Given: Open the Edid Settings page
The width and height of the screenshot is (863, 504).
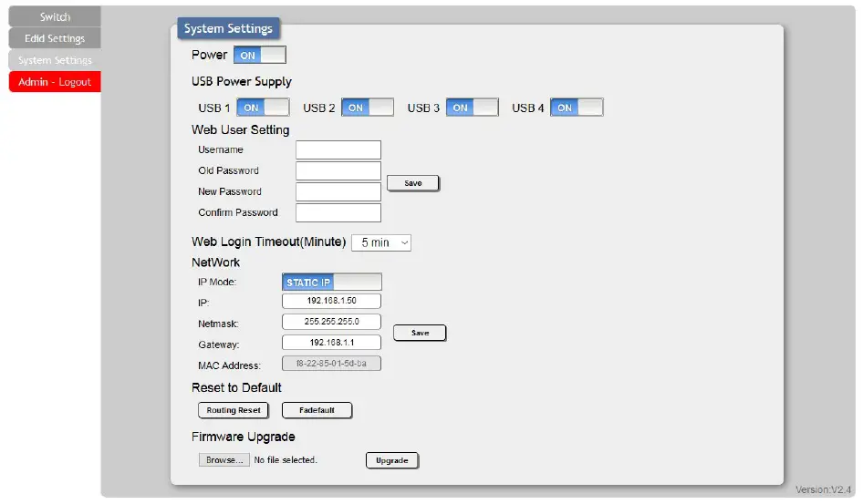Looking at the screenshot, I should tap(55, 38).
